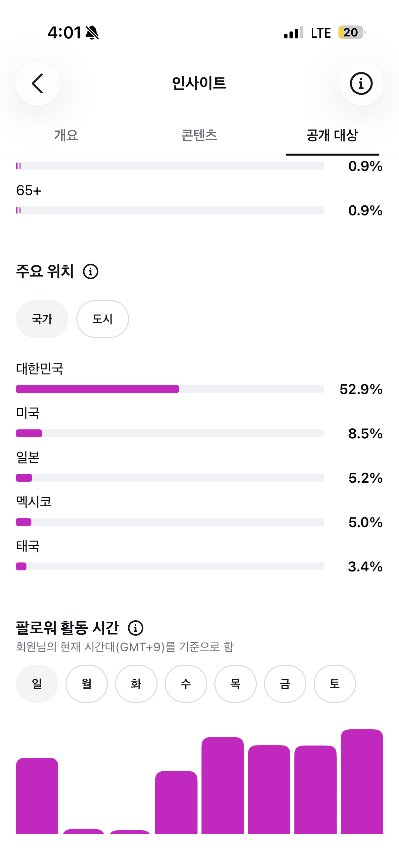The image size is (399, 868).
Task: Tap the info icon beside 팔로워 활동 시간
Action: tap(136, 628)
